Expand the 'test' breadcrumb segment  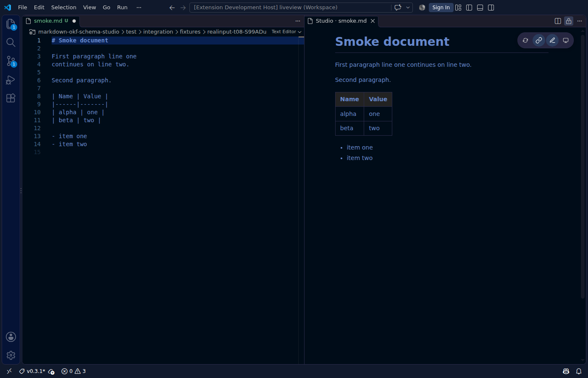pos(131,32)
